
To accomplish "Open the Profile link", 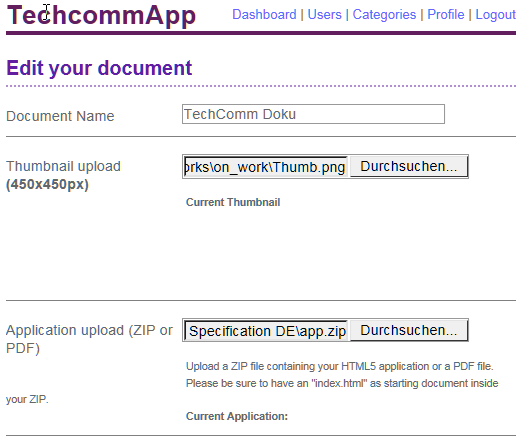I will click(x=446, y=15).
